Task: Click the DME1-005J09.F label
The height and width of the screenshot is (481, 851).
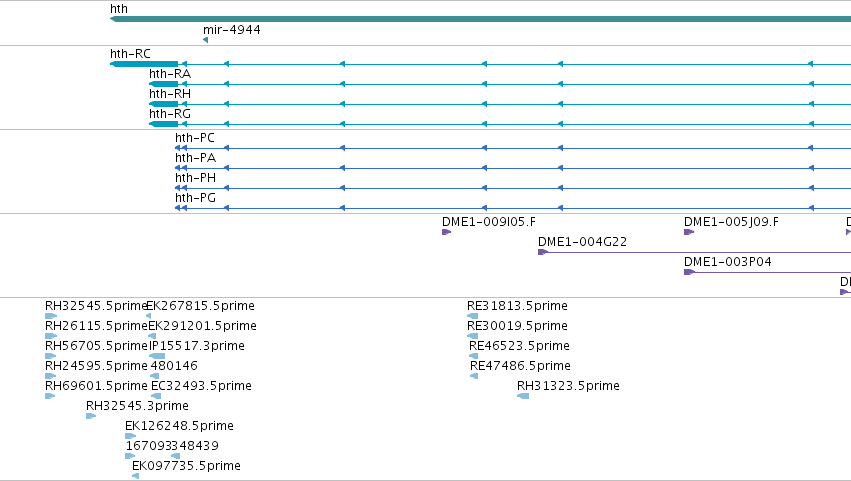Action: tap(731, 222)
